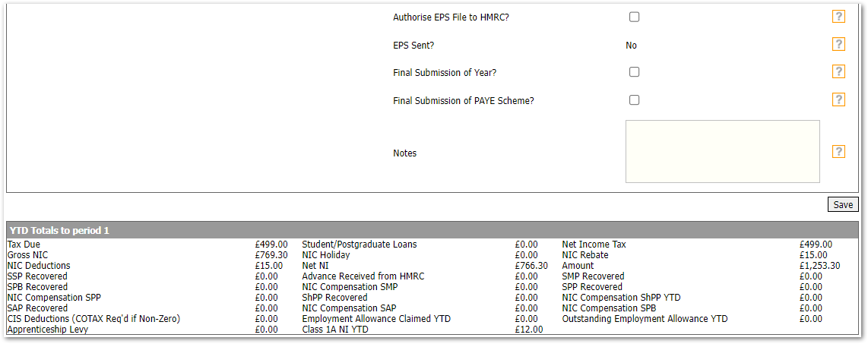The height and width of the screenshot is (344, 868).
Task: Click the Class 1A NI YTD value £12.00
Action: pyautogui.click(x=528, y=330)
